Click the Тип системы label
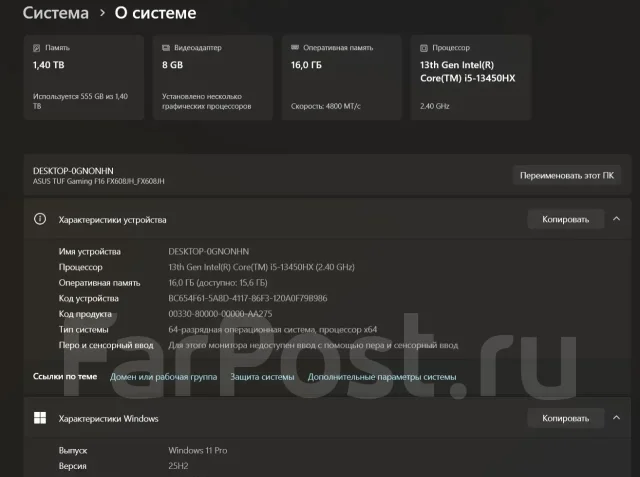The height and width of the screenshot is (477, 640). (x=83, y=329)
